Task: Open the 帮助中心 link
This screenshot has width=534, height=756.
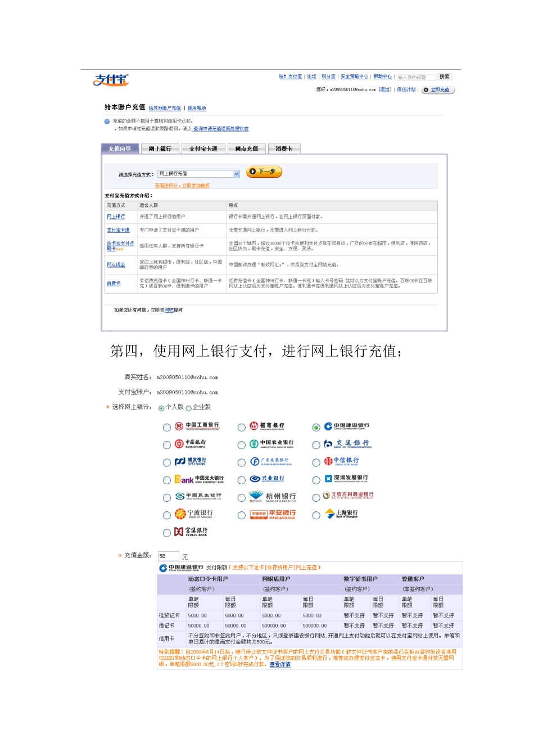Action: click(x=383, y=77)
